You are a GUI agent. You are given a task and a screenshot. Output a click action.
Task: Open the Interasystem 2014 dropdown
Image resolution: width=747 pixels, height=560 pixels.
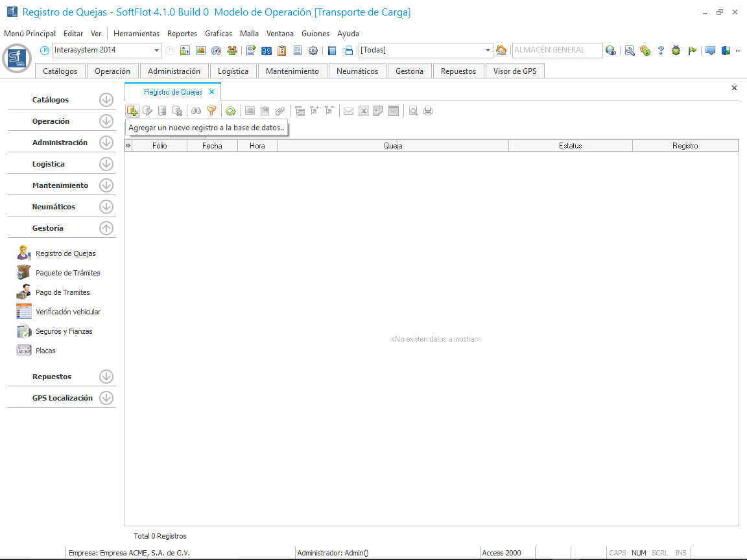point(157,51)
